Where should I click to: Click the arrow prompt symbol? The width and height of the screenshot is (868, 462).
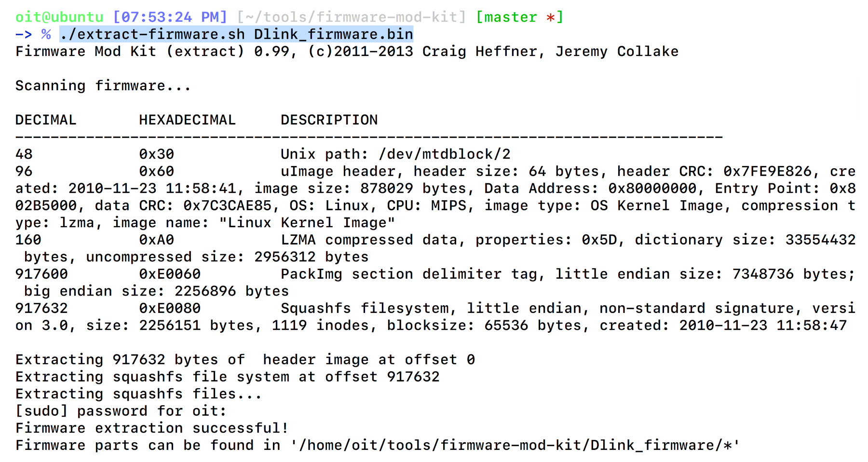[x=24, y=34]
